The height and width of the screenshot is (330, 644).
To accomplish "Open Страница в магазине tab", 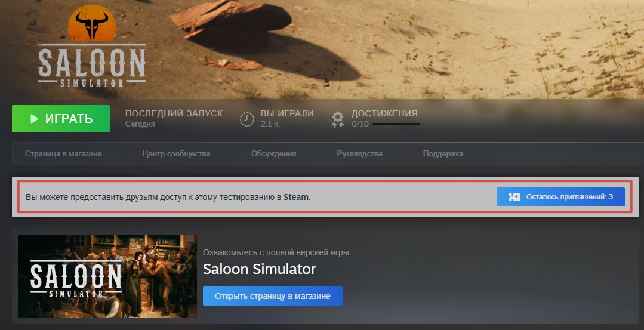I will tap(63, 154).
